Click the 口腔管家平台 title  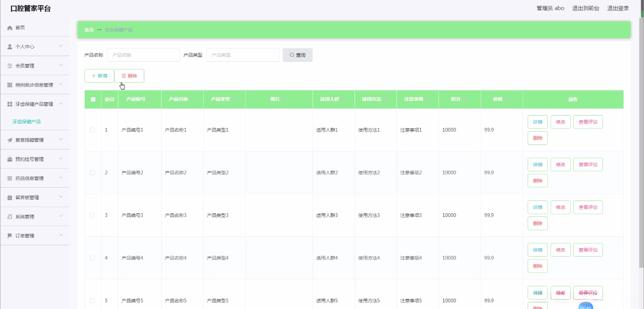click(x=31, y=8)
